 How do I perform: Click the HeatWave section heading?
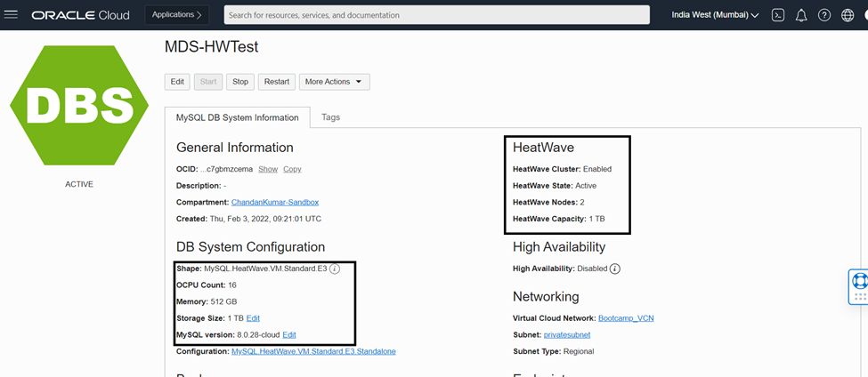(544, 148)
